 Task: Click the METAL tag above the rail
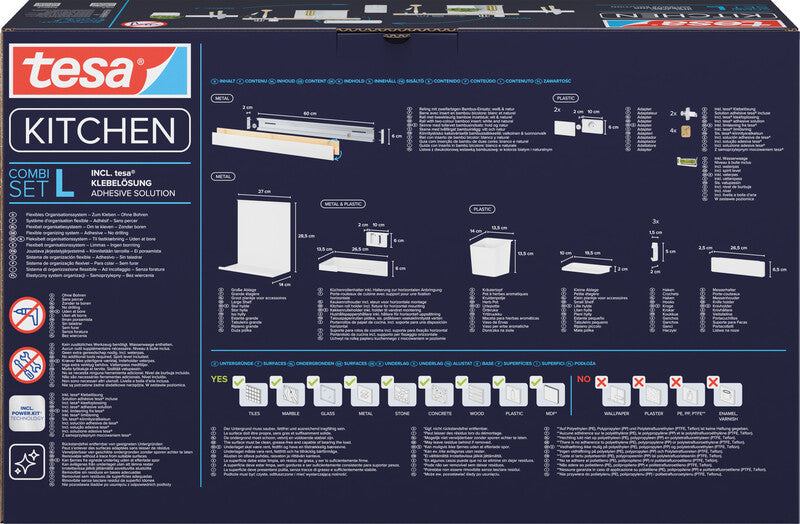point(222,98)
